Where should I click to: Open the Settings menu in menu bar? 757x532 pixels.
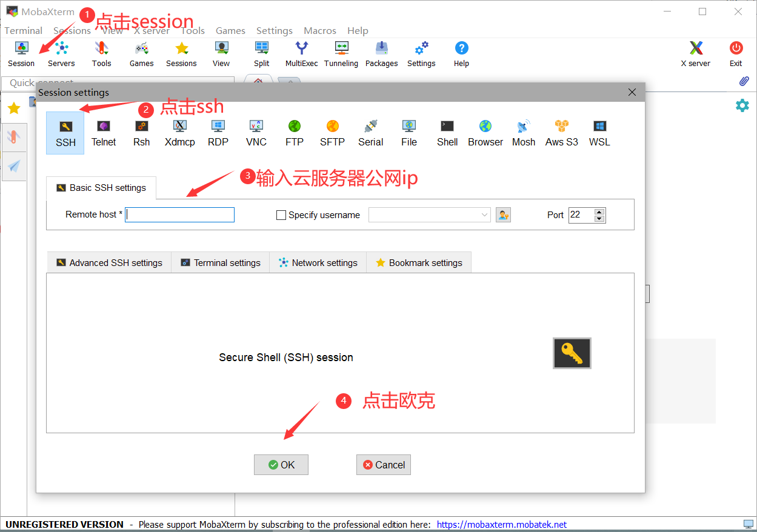pyautogui.click(x=275, y=30)
